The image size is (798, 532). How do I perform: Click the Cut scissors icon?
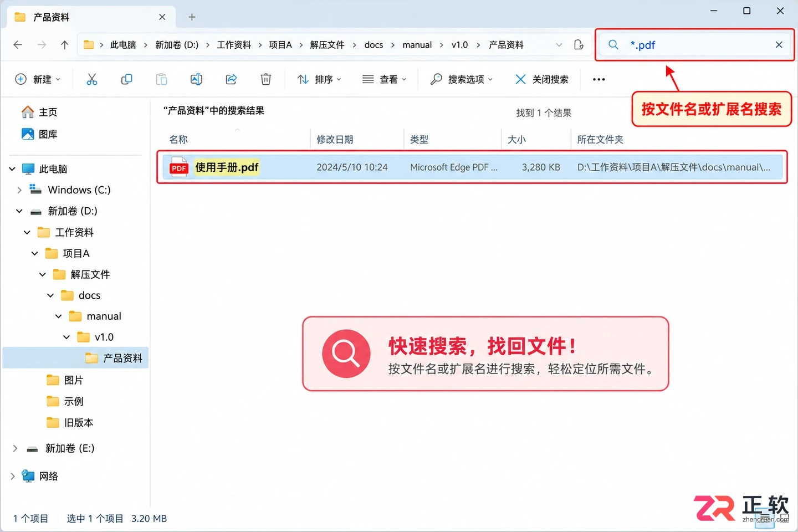pyautogui.click(x=92, y=79)
